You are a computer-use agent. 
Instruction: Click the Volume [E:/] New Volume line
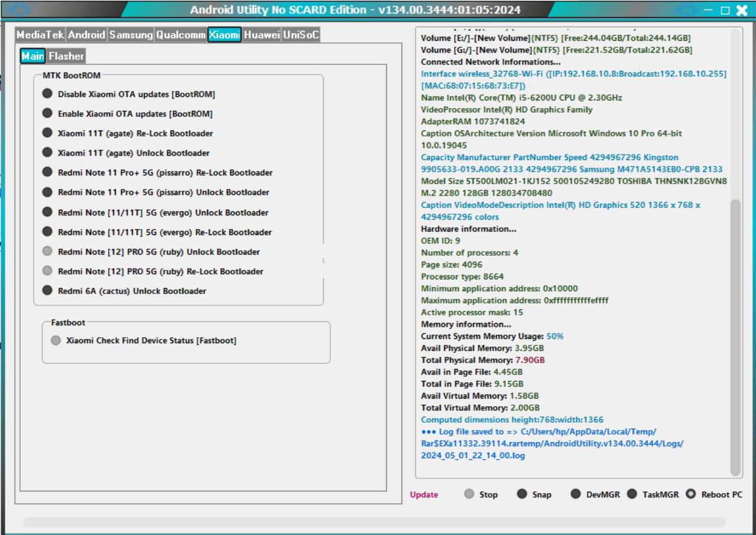coord(555,38)
